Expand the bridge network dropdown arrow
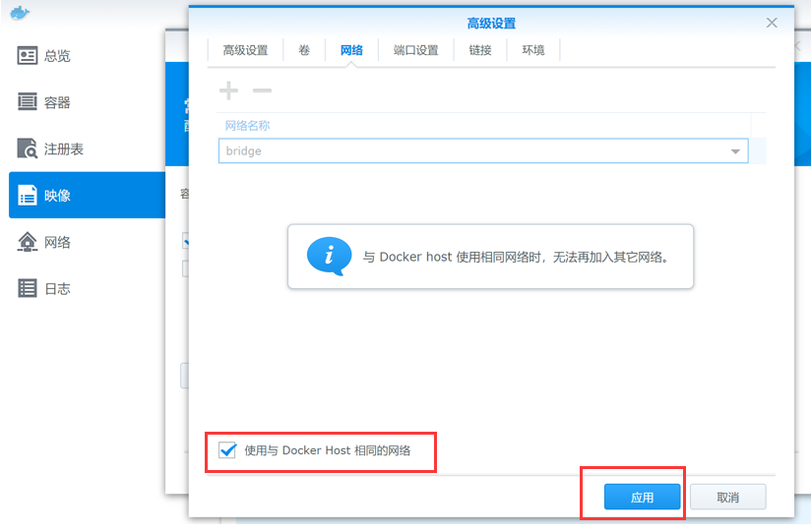 (x=735, y=151)
